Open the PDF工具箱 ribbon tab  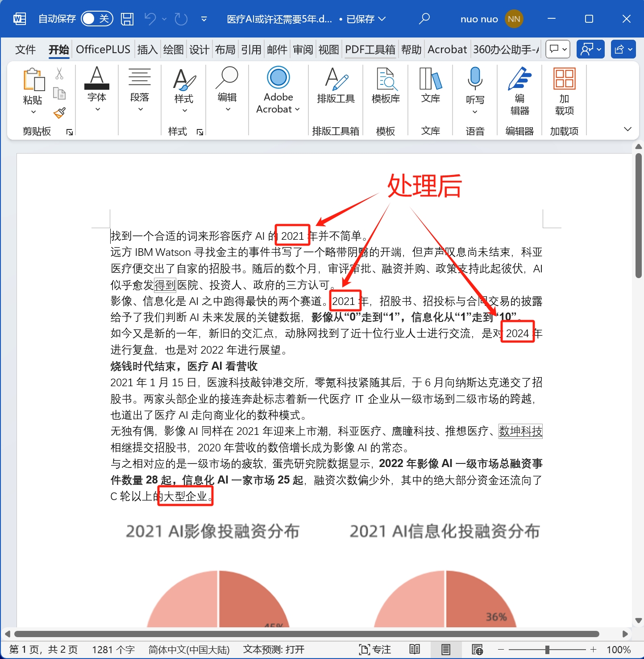tap(370, 49)
